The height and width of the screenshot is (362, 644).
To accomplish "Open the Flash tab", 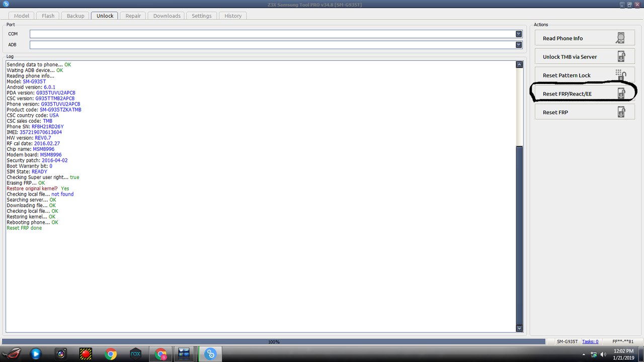I will coord(48,16).
